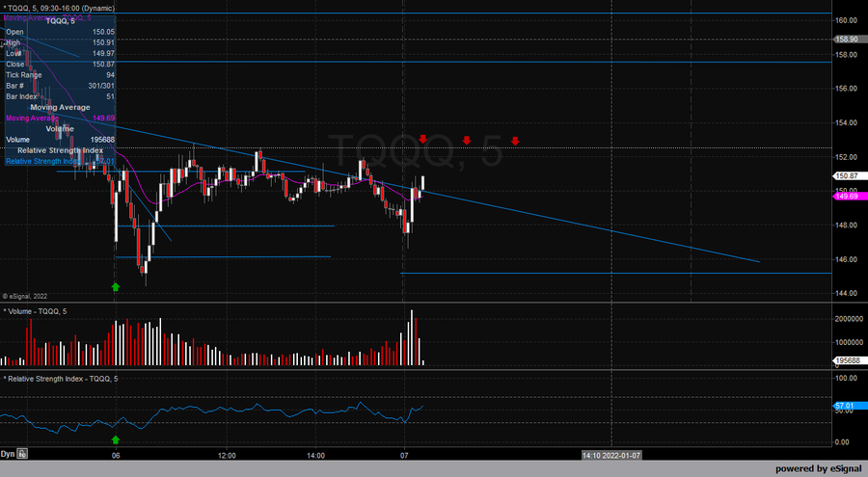Click the lock icon beside Dyn
Image resolution: width=868 pixels, height=477 pixels.
point(22,454)
